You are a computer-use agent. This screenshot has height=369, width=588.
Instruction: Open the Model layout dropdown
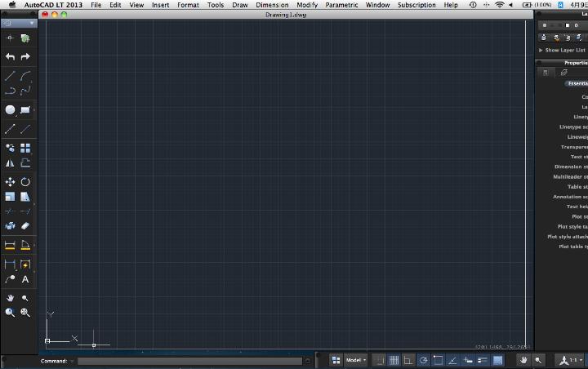356,360
